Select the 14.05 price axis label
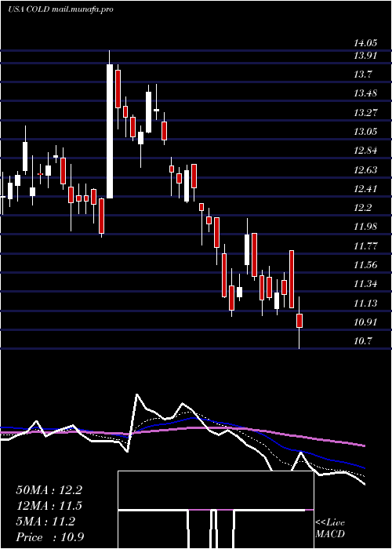Viewport: 392px width, 549px height. pyautogui.click(x=365, y=43)
